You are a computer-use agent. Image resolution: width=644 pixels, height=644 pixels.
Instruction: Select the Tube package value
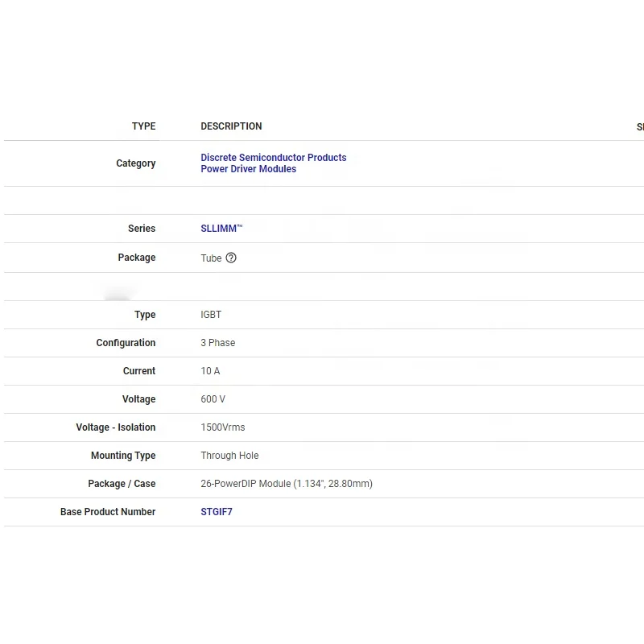pos(211,258)
